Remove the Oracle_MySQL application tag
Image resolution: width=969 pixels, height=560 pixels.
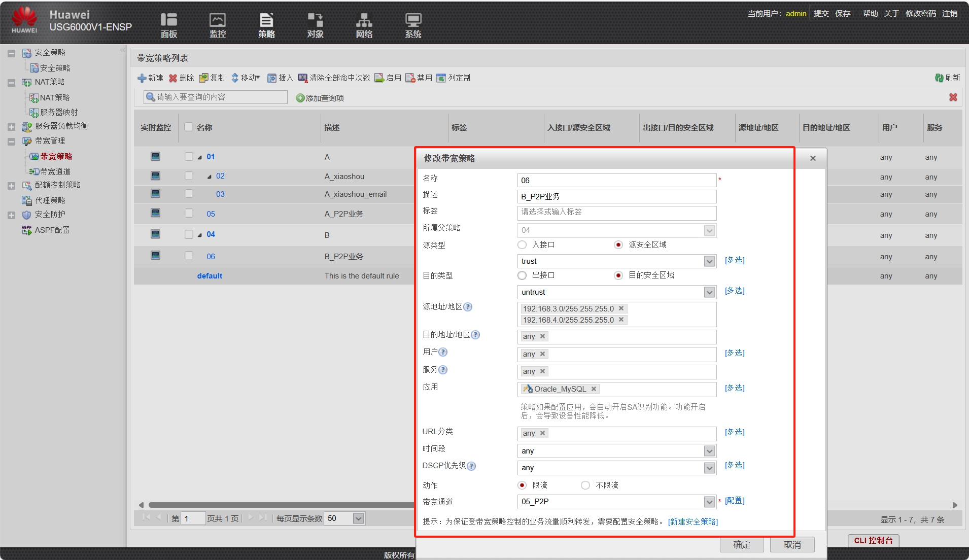coord(594,389)
